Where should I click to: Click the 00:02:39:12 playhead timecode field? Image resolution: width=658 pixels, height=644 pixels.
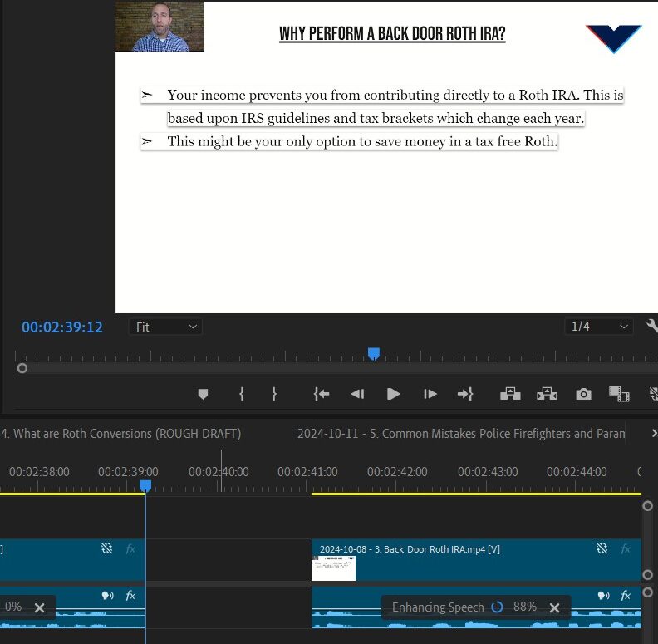62,327
